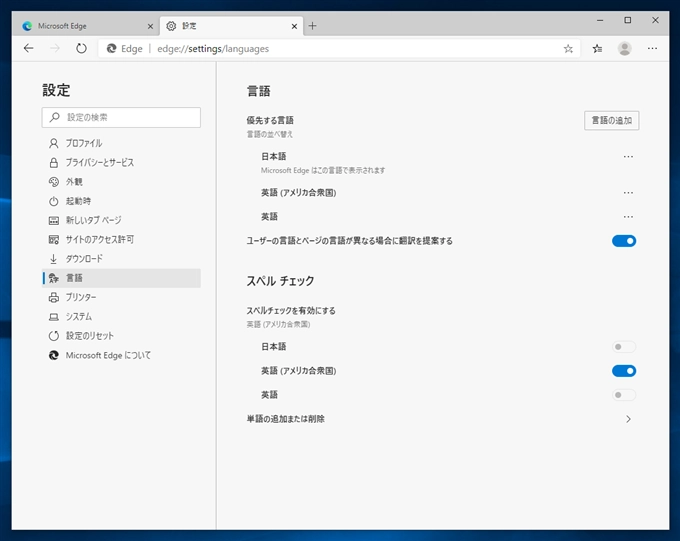Close the Microsoft Edge tab
Screen dimensions: 680x541
pos(150,26)
